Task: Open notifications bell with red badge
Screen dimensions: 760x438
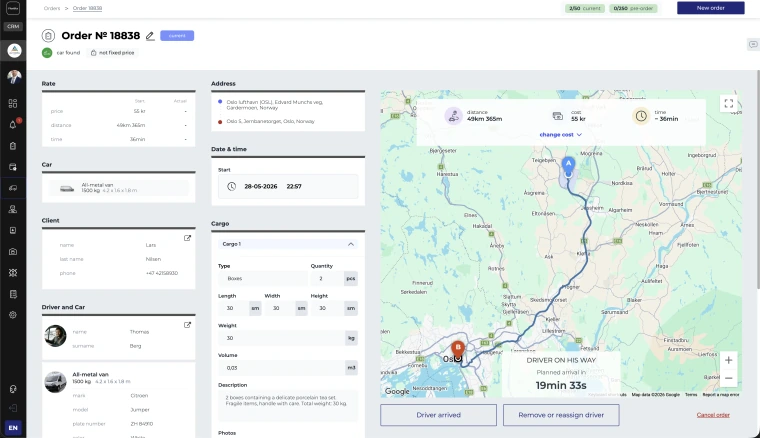Action: click(x=13, y=124)
